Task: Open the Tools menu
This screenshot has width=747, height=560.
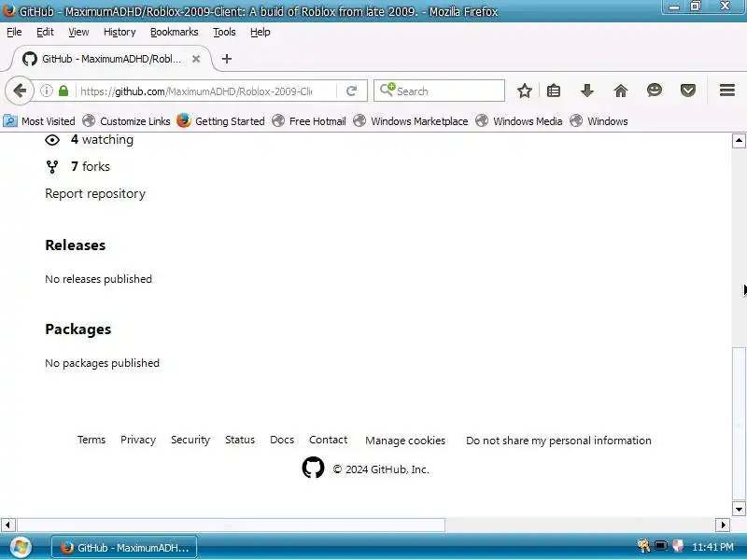Action: tap(224, 32)
